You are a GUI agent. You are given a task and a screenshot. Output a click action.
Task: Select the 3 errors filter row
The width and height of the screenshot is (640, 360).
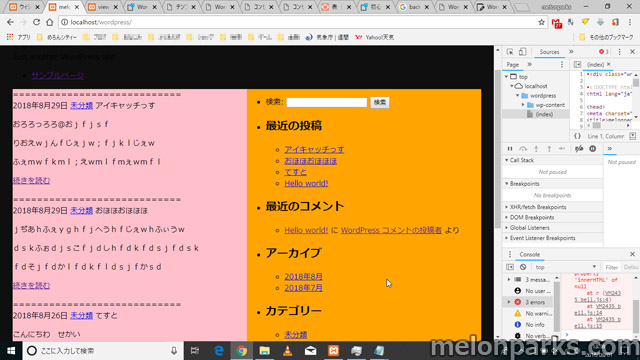(x=530, y=302)
